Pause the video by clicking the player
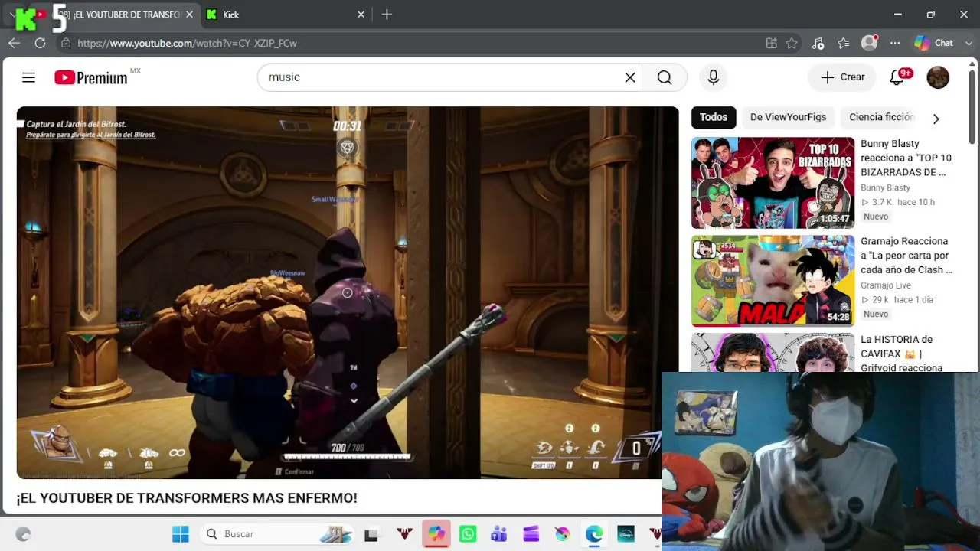Viewport: 980px width, 551px height. 348,292
